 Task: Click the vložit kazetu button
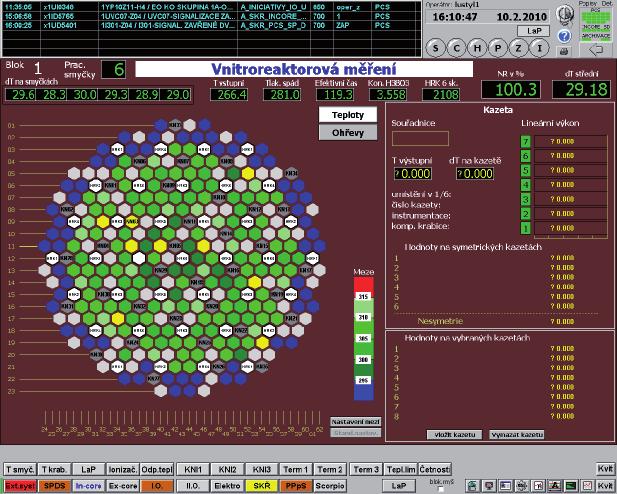tap(454, 435)
